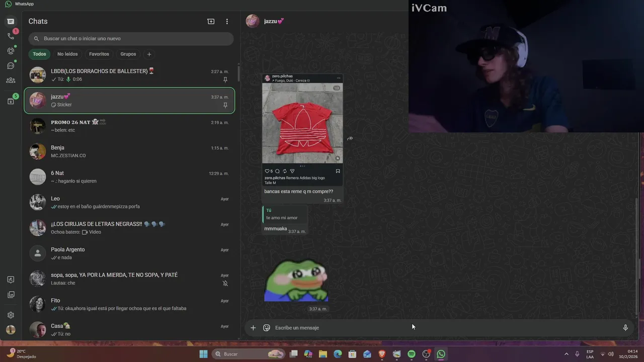Open the Calls section with badge 1
Image resolution: width=644 pixels, height=362 pixels.
(11, 36)
